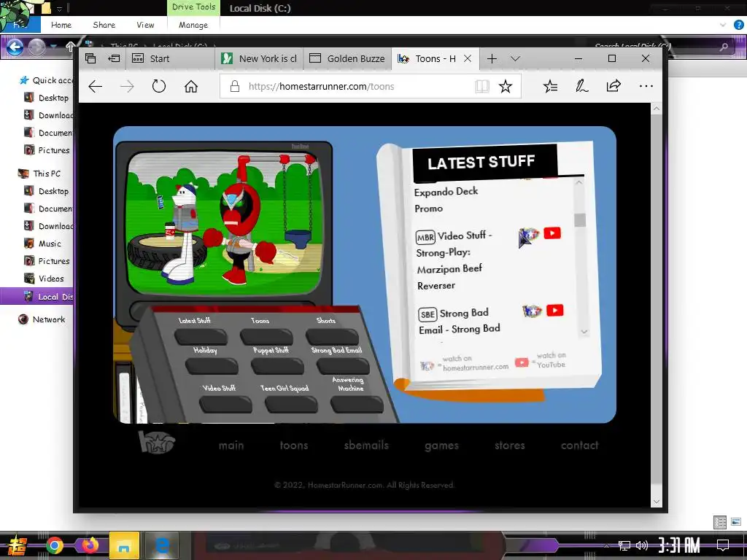
Task: Select Network in File Explorer sidebar
Action: point(49,319)
